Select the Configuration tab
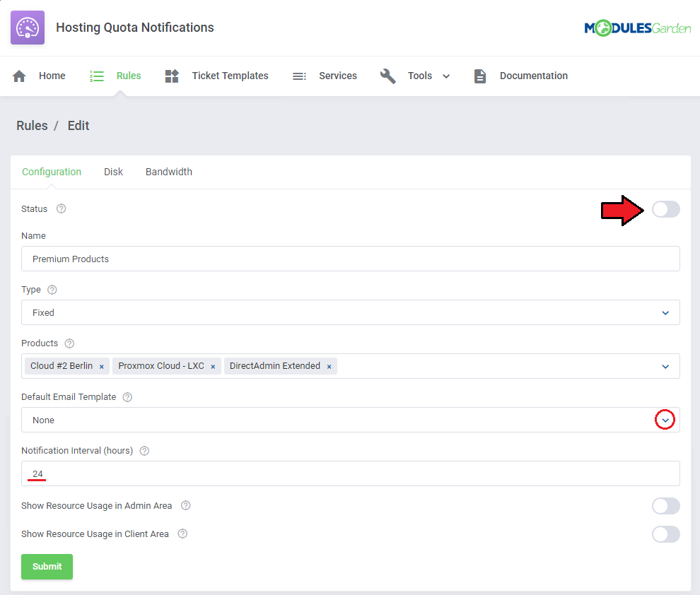The height and width of the screenshot is (595, 700). pyautogui.click(x=52, y=172)
